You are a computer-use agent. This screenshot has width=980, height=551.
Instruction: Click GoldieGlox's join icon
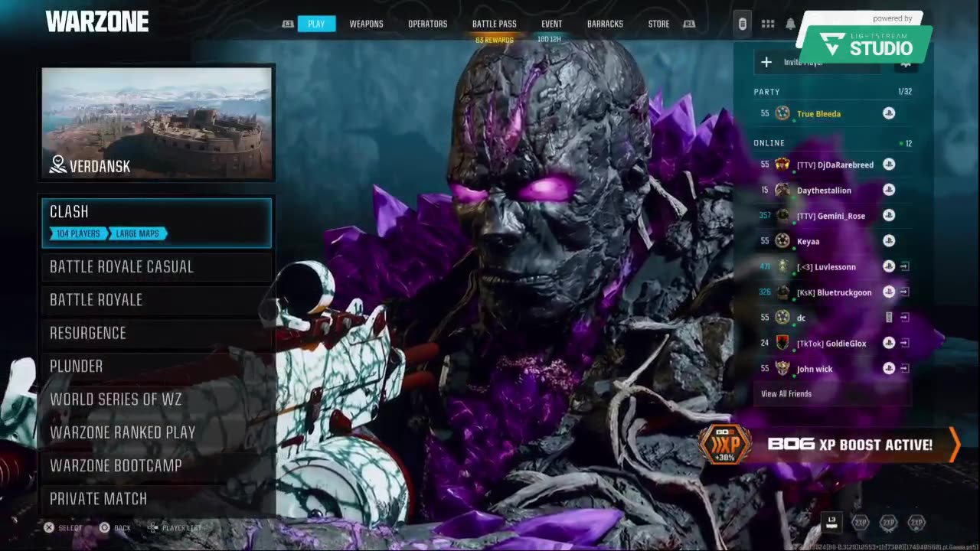904,343
